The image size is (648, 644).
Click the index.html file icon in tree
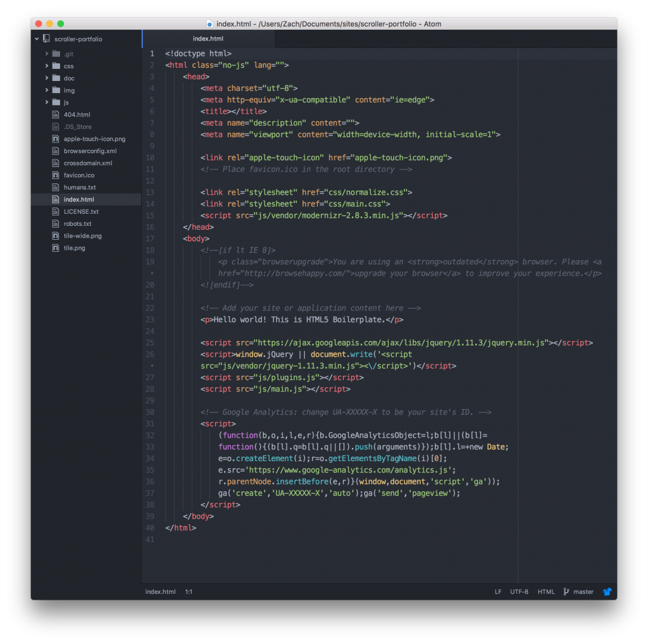56,199
